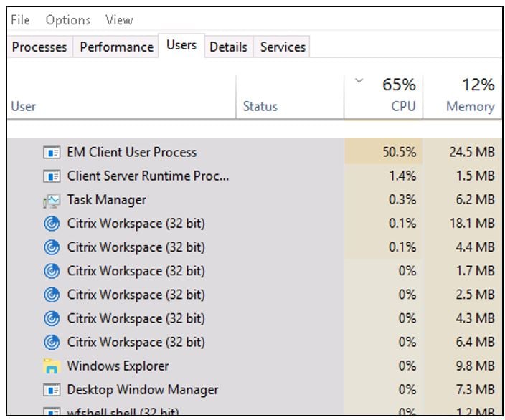The image size is (505, 420).
Task: Open the View menu
Action: pos(119,20)
